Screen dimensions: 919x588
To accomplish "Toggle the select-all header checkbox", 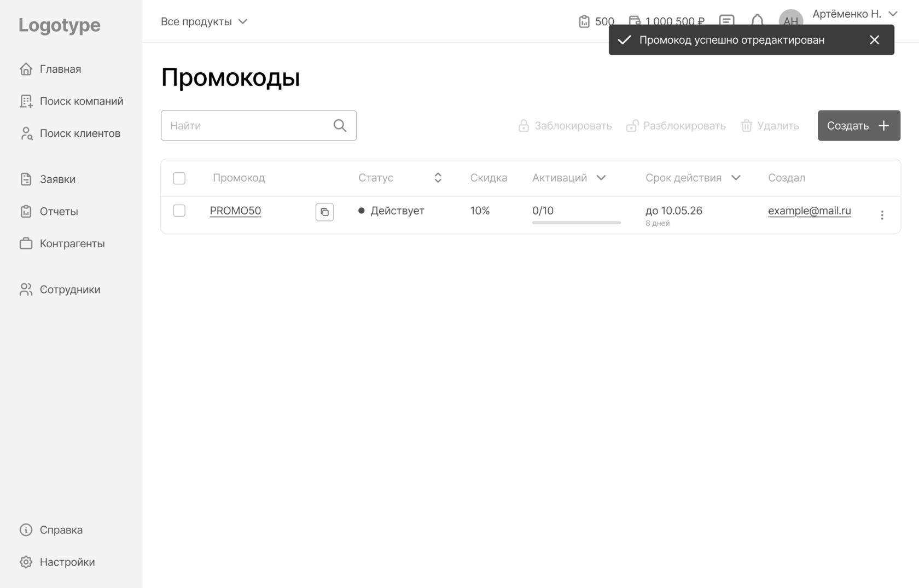I will 179,178.
